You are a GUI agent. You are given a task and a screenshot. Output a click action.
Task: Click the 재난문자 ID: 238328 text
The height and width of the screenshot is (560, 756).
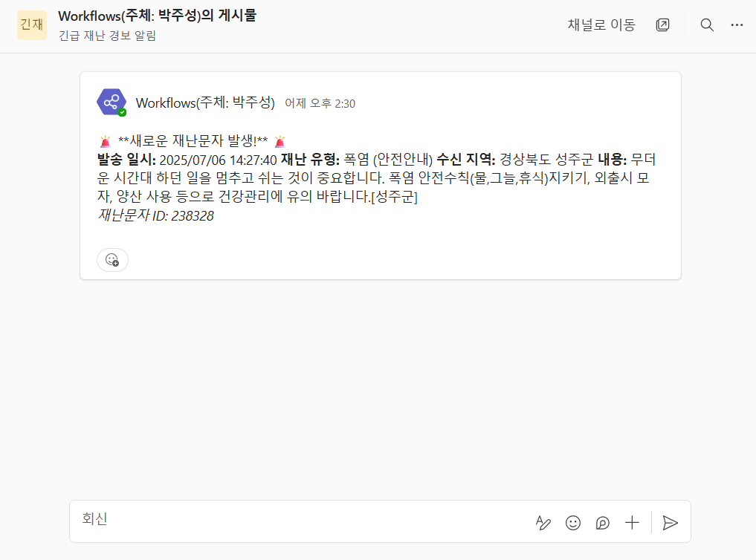[155, 215]
